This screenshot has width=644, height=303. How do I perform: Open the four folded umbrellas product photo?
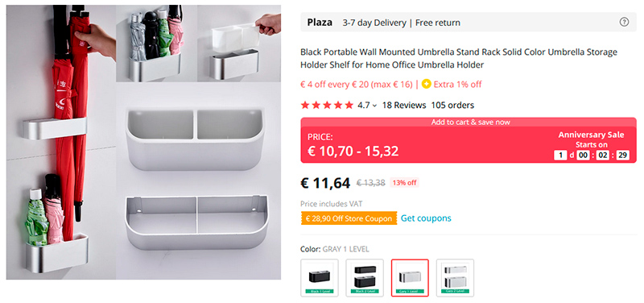point(156,44)
